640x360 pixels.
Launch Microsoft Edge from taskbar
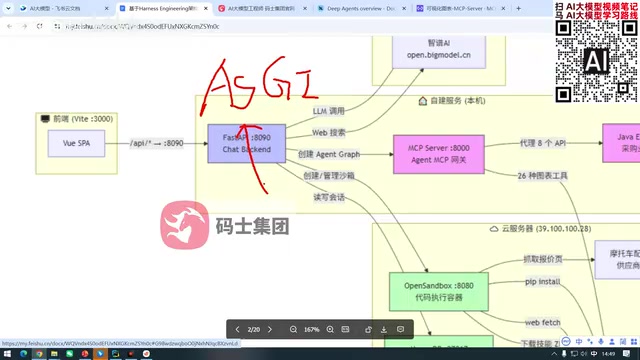click(23, 353)
